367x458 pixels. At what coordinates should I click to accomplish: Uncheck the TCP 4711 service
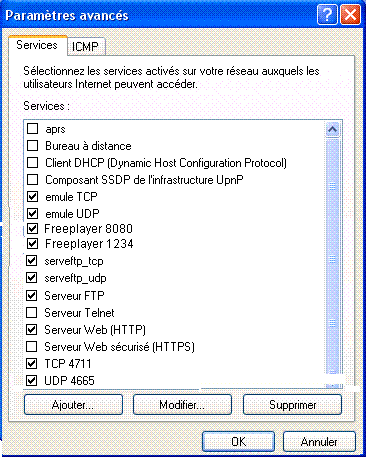(x=32, y=363)
